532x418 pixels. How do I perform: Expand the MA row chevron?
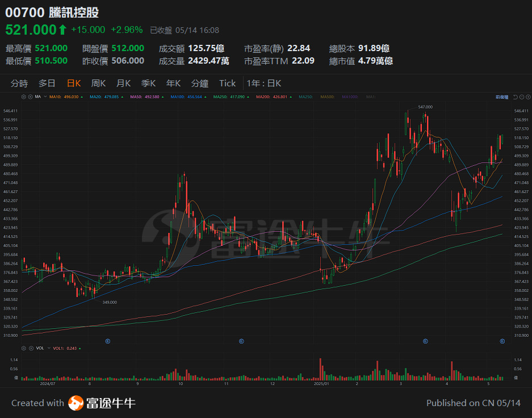coord(45,97)
